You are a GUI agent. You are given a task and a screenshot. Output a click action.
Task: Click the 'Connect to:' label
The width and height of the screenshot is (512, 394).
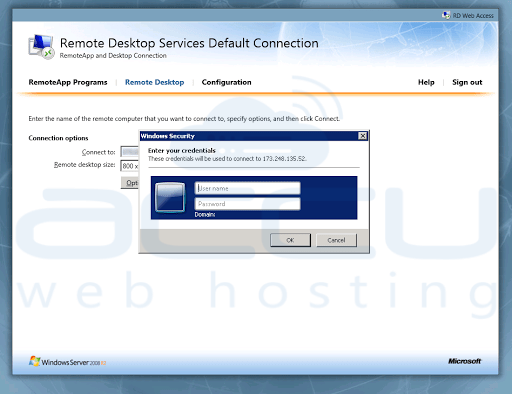(99, 152)
